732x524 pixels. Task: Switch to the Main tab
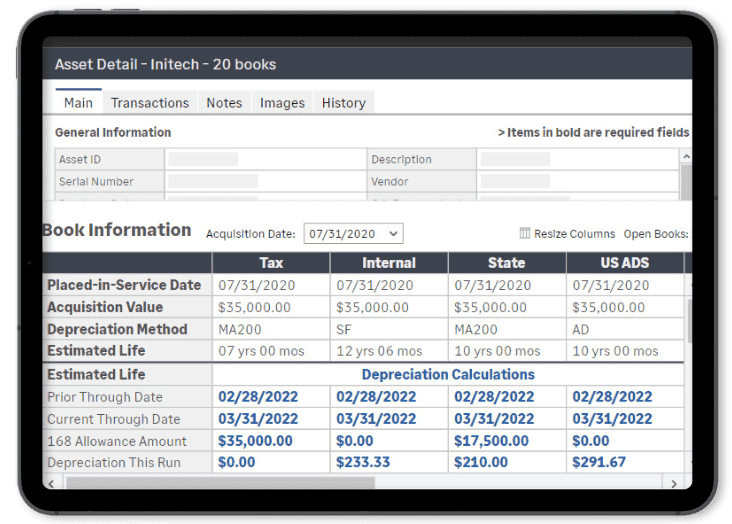78,102
